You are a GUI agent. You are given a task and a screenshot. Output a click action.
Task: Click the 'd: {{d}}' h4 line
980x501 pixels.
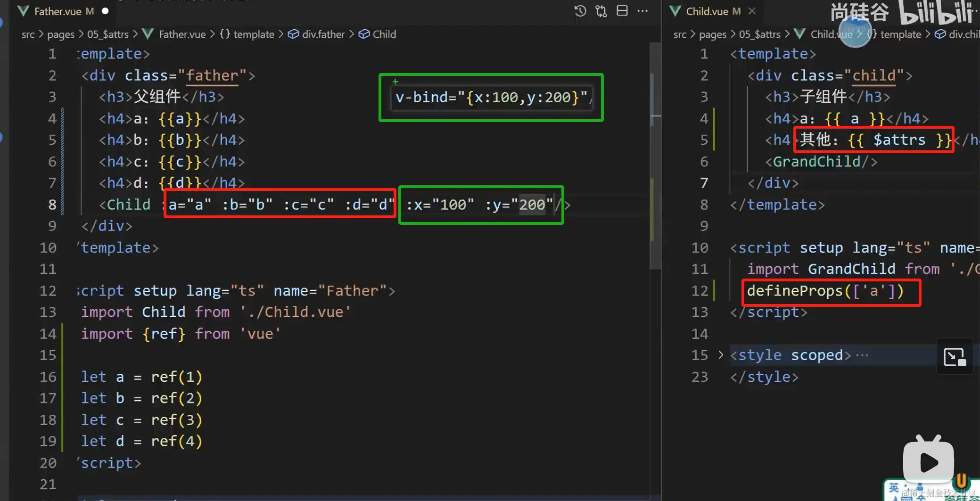click(x=172, y=183)
